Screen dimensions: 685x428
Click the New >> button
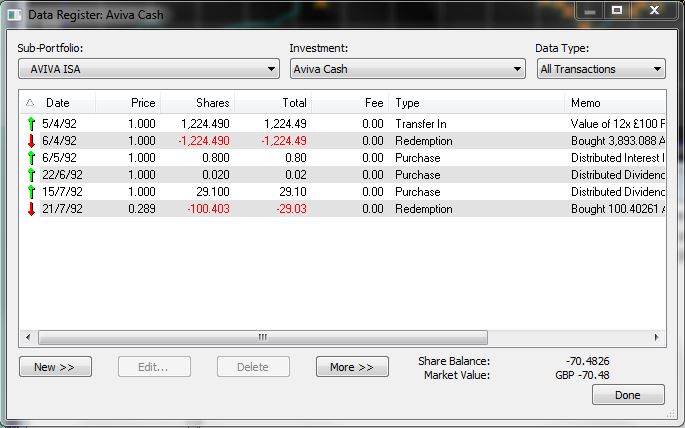[55, 367]
